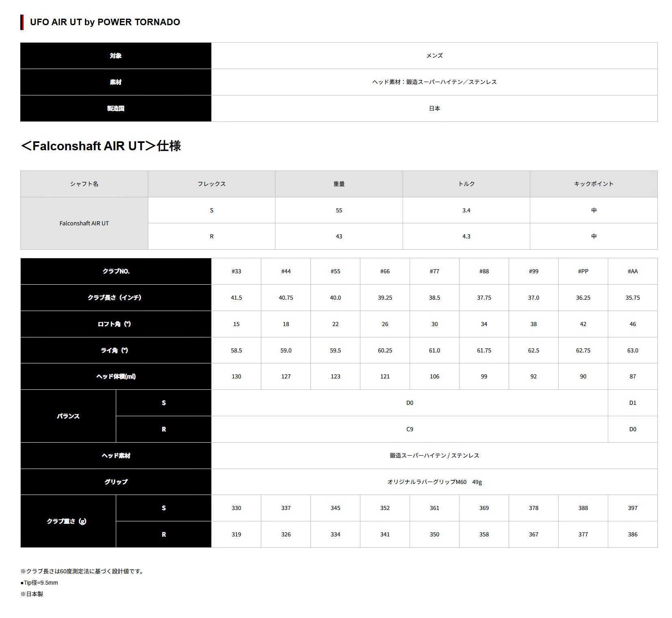Image resolution: width=672 pixels, height=618 pixels.
Task: Select the "日本" value cell
Action: pos(434,108)
